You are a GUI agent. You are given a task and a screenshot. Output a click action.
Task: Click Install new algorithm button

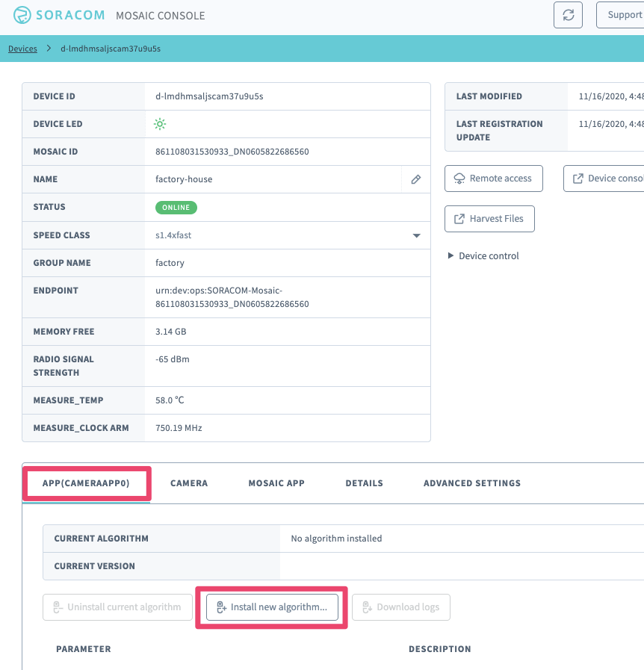click(x=272, y=607)
